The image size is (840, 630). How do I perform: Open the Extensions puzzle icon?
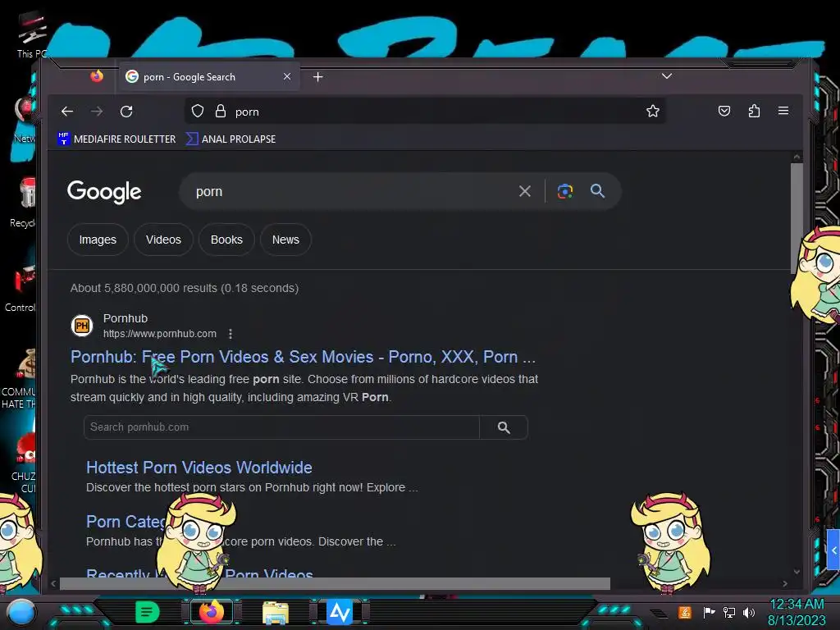754,111
